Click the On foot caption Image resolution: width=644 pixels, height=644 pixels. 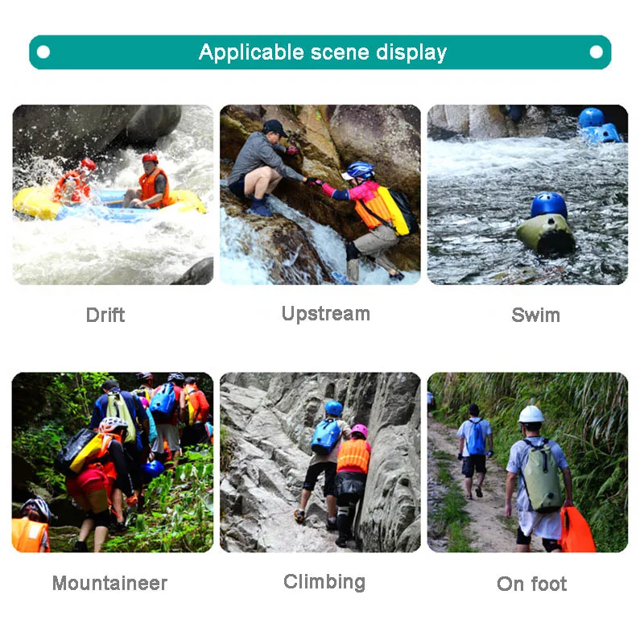click(532, 584)
